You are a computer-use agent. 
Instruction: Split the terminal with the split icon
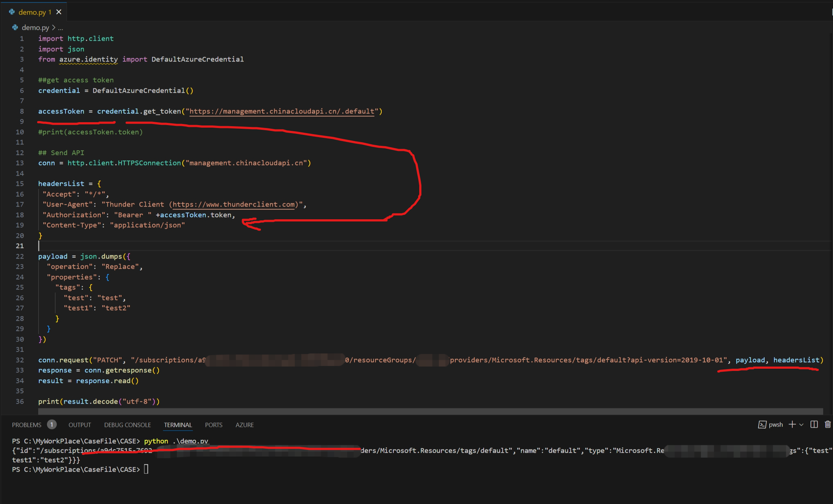(x=814, y=424)
